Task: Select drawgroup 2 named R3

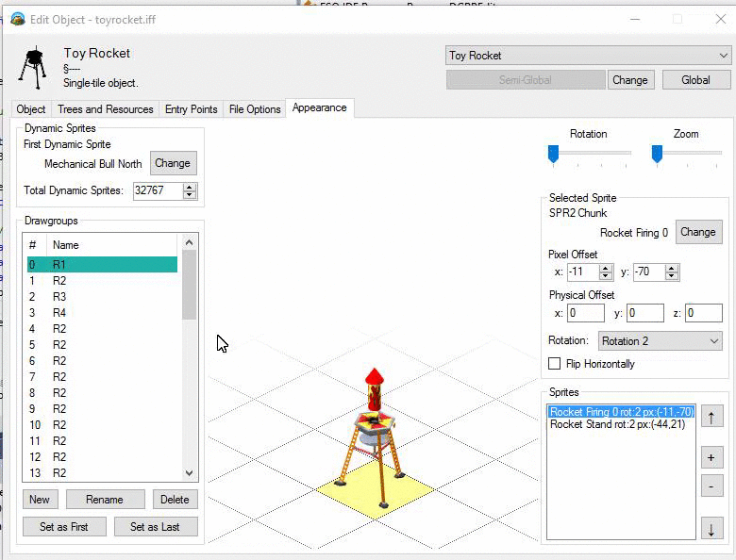Action: pos(102,296)
